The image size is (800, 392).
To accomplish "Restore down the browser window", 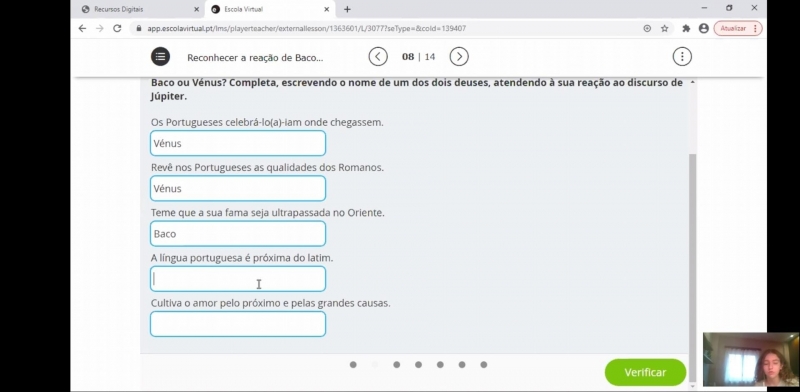I will (x=729, y=8).
